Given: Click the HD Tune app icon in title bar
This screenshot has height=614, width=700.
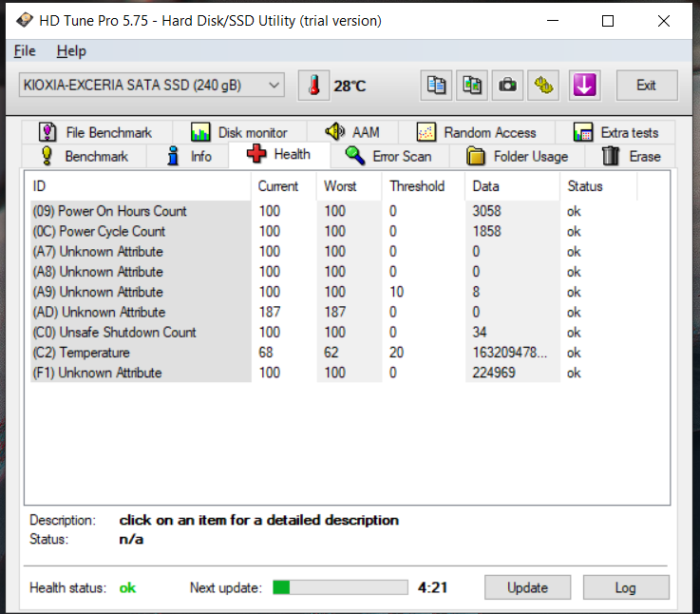Looking at the screenshot, I should (25, 20).
